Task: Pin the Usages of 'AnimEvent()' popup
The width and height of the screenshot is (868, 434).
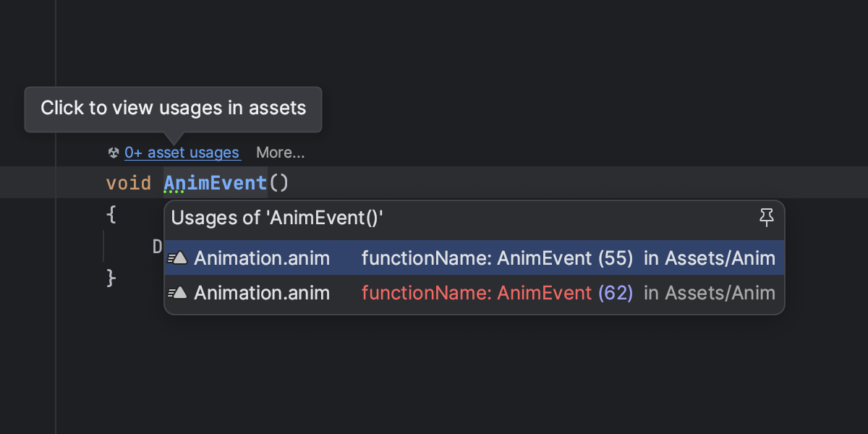Action: click(767, 218)
